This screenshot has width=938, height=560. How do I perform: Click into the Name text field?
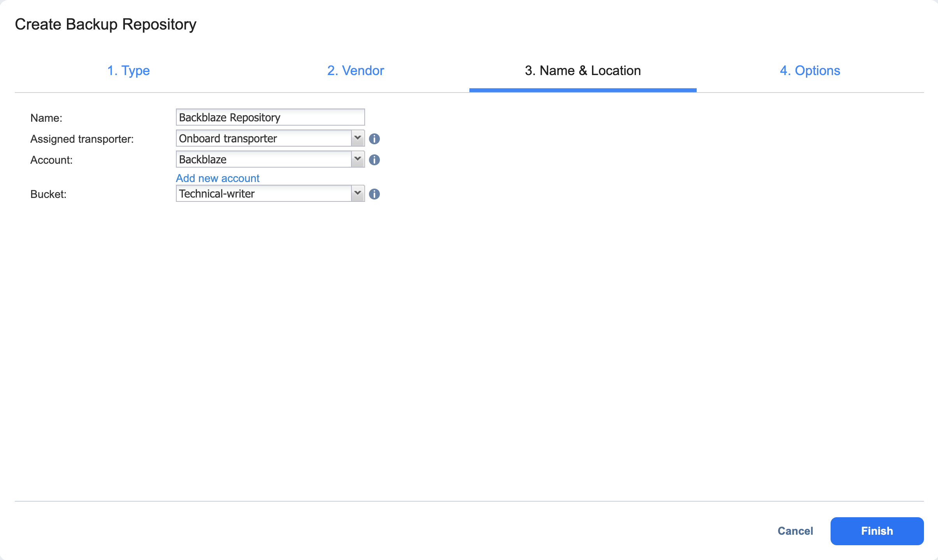[270, 117]
